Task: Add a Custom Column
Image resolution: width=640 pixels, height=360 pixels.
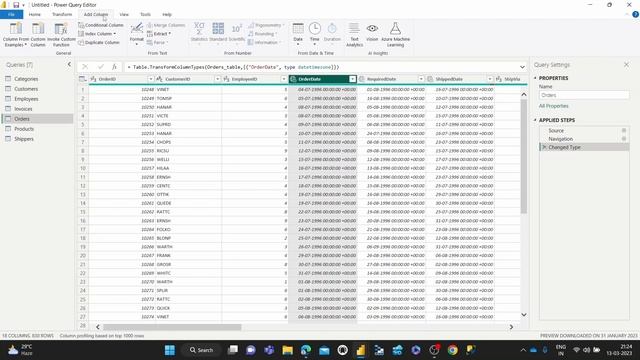Action: click(x=38, y=34)
